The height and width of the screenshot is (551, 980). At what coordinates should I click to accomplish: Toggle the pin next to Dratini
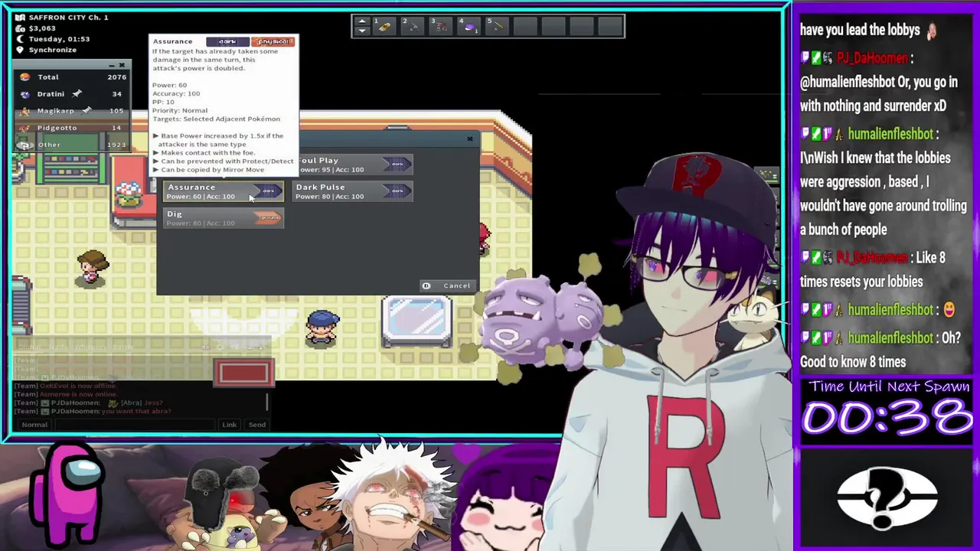[77, 93]
